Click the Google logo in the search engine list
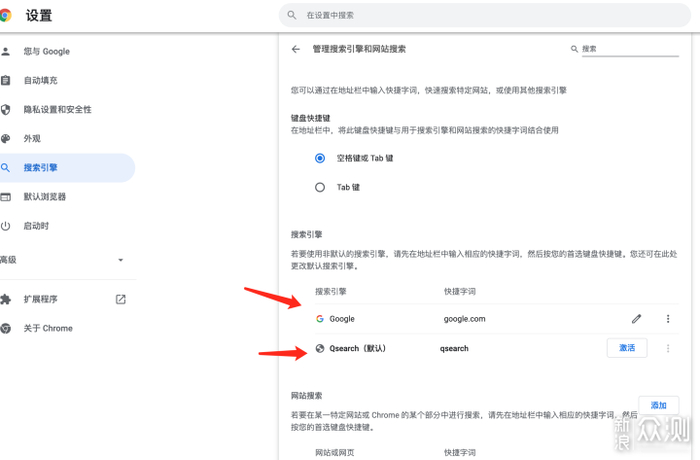 320,319
